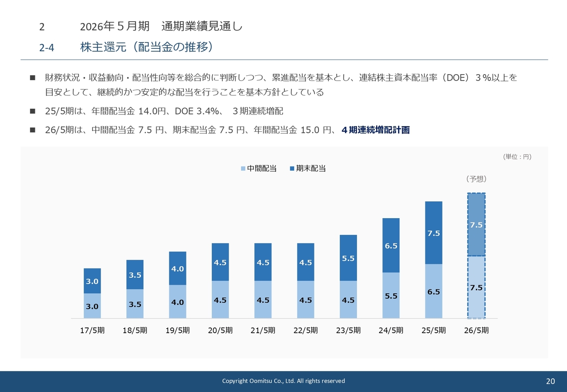Click the 19/5期 light bar labeled 4.0
The image size is (567, 392).
click(178, 302)
